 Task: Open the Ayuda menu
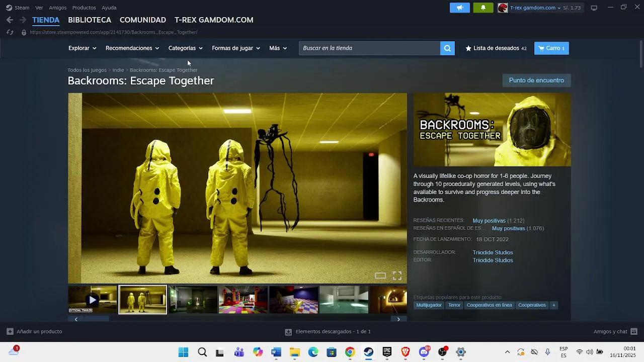point(109,8)
